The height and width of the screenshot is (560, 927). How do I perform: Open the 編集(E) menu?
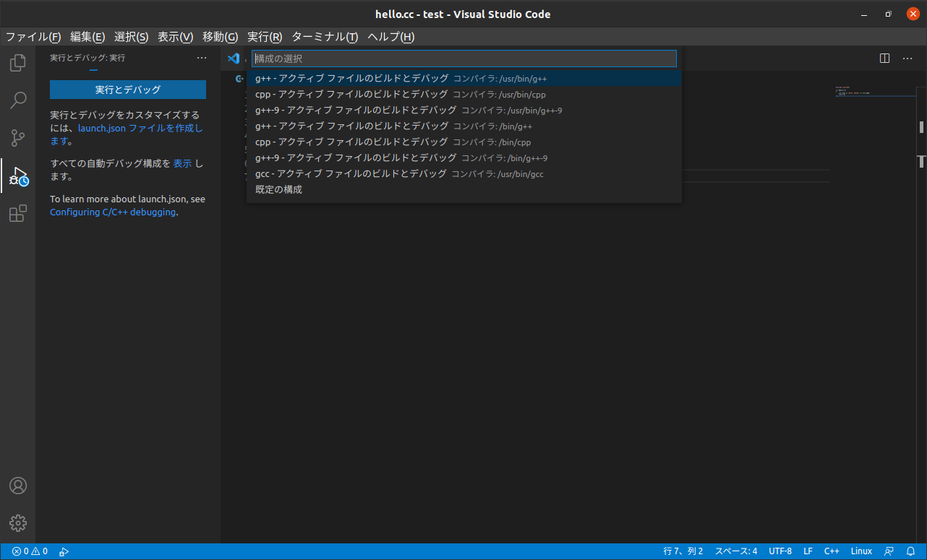point(87,37)
